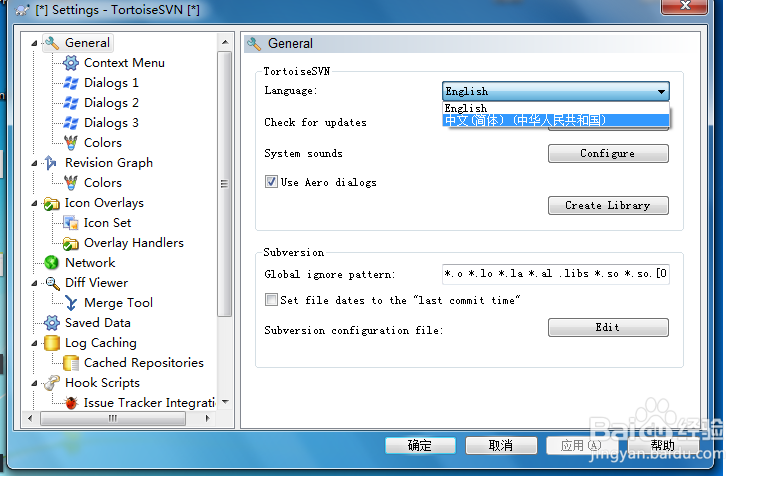Click the tree horizontal scrollbar left arrow
The height and width of the screenshot is (480, 768).
pos(30,418)
